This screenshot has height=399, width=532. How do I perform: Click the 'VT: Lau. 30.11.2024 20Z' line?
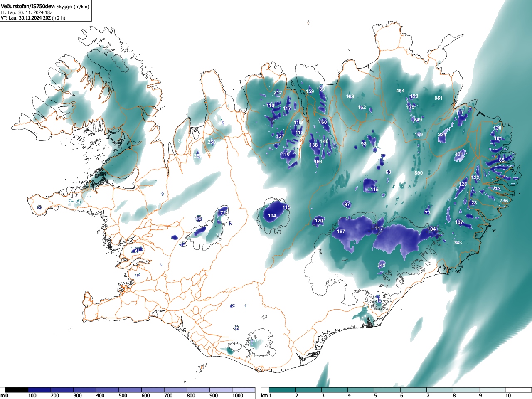pos(26,18)
